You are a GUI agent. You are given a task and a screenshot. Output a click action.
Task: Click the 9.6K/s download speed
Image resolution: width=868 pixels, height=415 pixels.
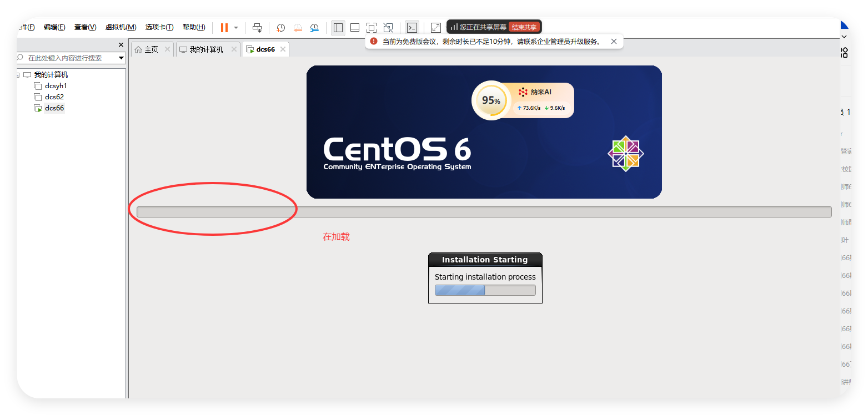pyautogui.click(x=554, y=108)
